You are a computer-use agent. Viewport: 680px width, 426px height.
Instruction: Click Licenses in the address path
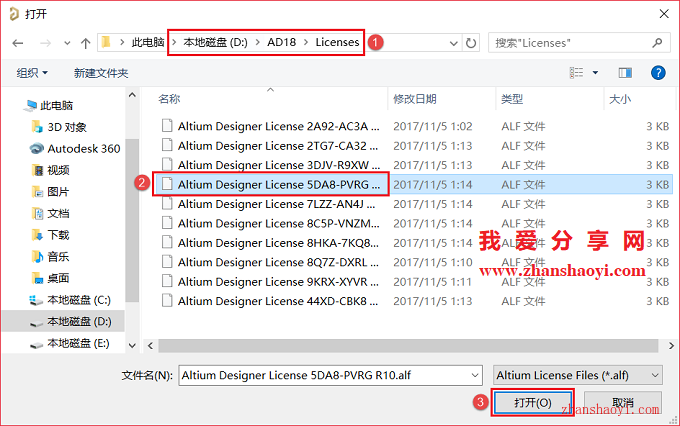[337, 42]
